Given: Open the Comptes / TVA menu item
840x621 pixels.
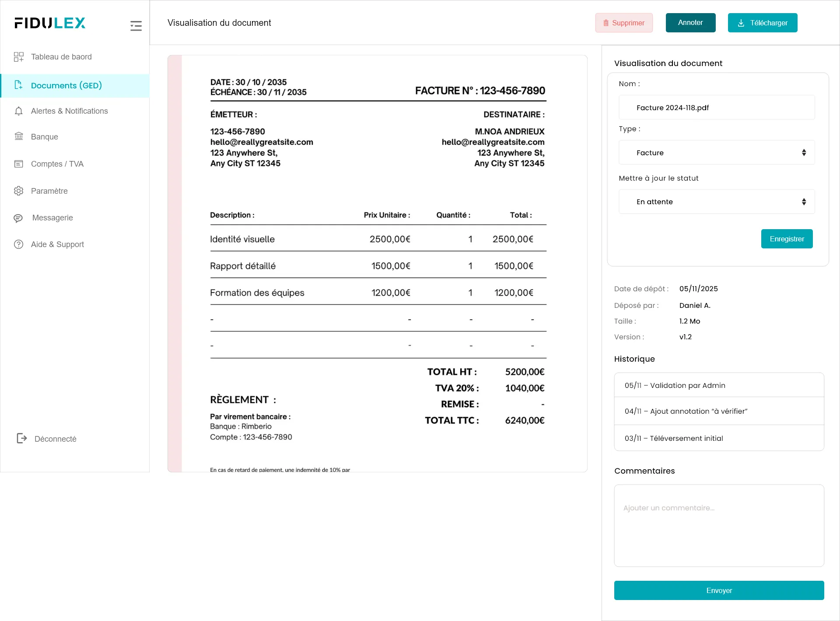Looking at the screenshot, I should pyautogui.click(x=57, y=164).
